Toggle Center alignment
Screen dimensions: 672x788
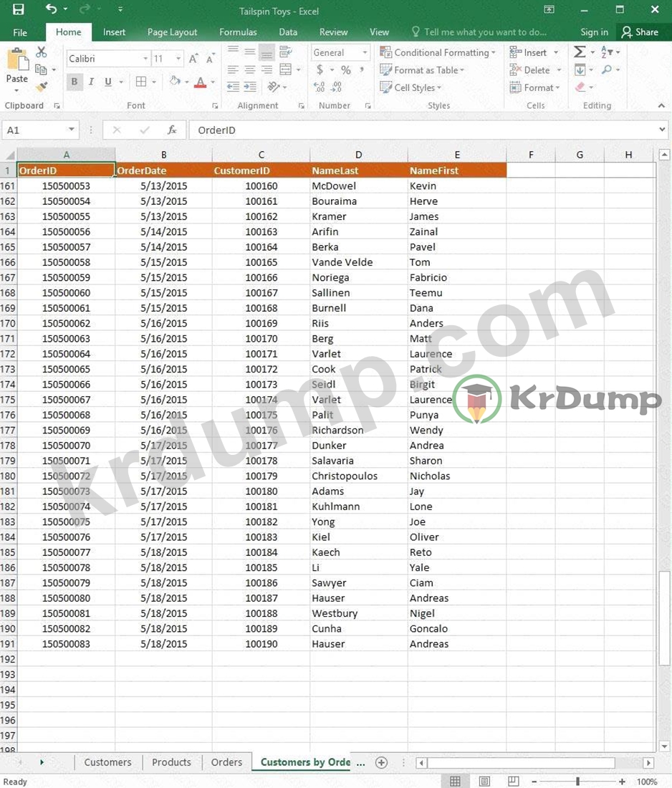coord(250,69)
